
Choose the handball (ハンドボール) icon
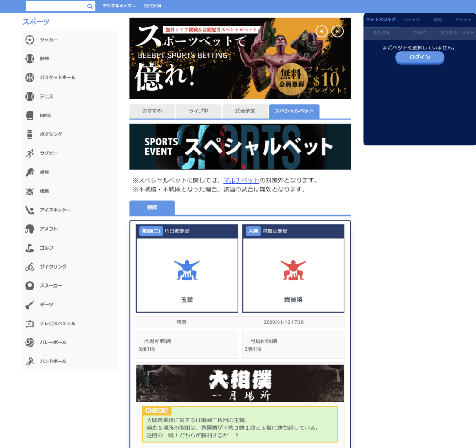(x=30, y=361)
